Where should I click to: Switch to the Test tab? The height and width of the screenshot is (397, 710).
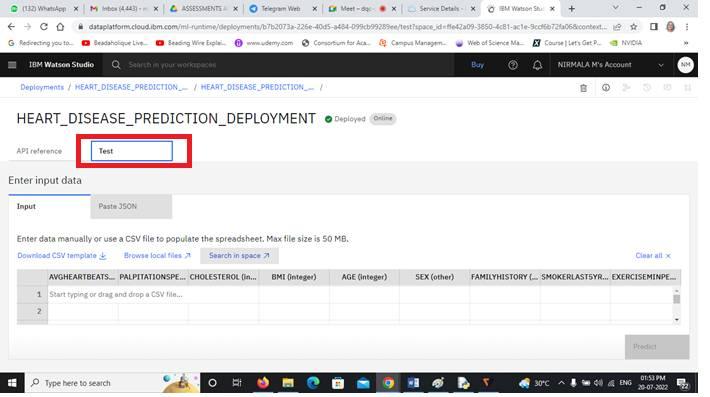coord(132,151)
